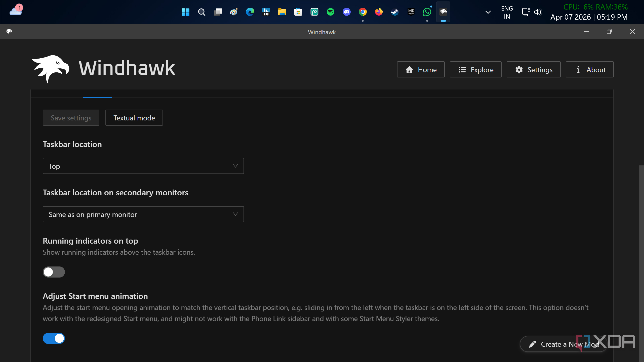The image size is (644, 362).
Task: Open Microsoft Edge from the taskbar
Action: pos(250,12)
